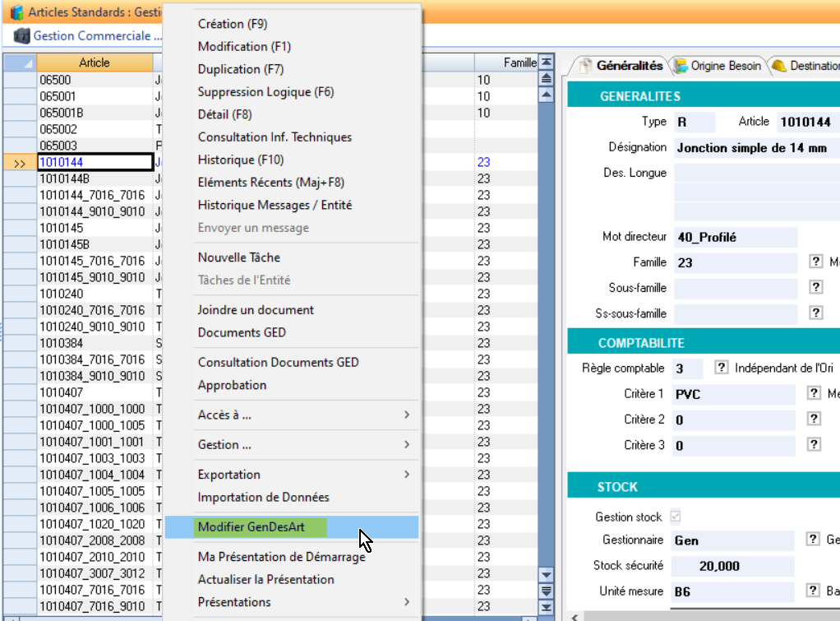Jump to last record with bottom scroll icon
Viewport: 840px width, 621px height.
(546, 607)
